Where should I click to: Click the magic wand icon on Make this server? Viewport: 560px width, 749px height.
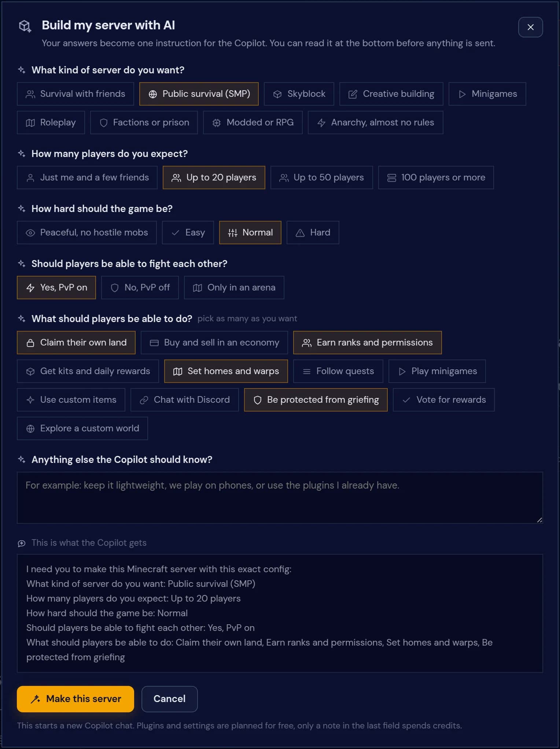point(36,699)
